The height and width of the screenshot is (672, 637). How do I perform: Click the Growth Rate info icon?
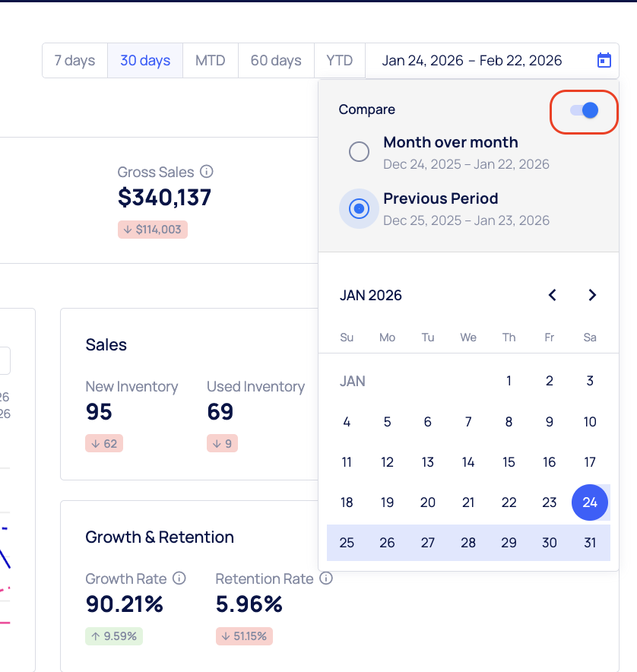[179, 578]
